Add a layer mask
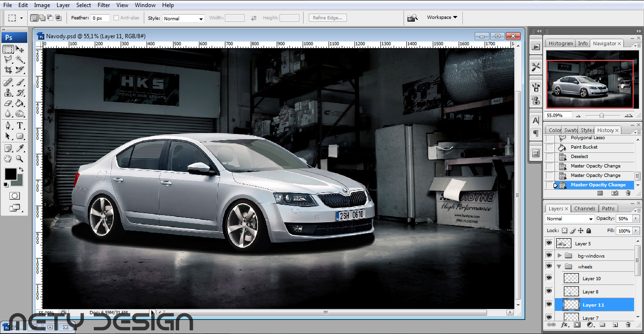This screenshot has width=644, height=334. click(577, 325)
